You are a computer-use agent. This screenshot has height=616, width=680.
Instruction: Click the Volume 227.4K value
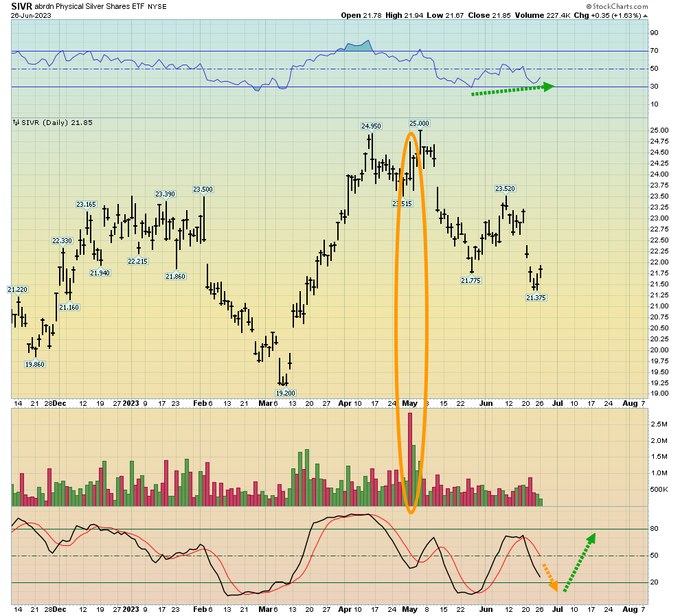[x=543, y=15]
